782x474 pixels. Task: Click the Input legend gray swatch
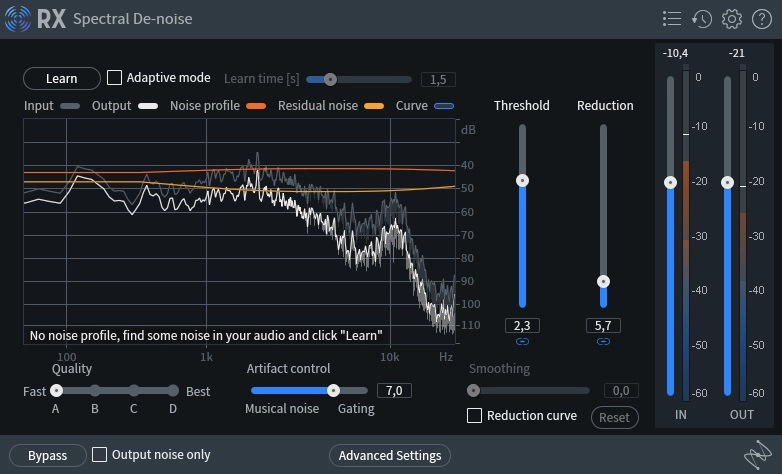pos(70,106)
